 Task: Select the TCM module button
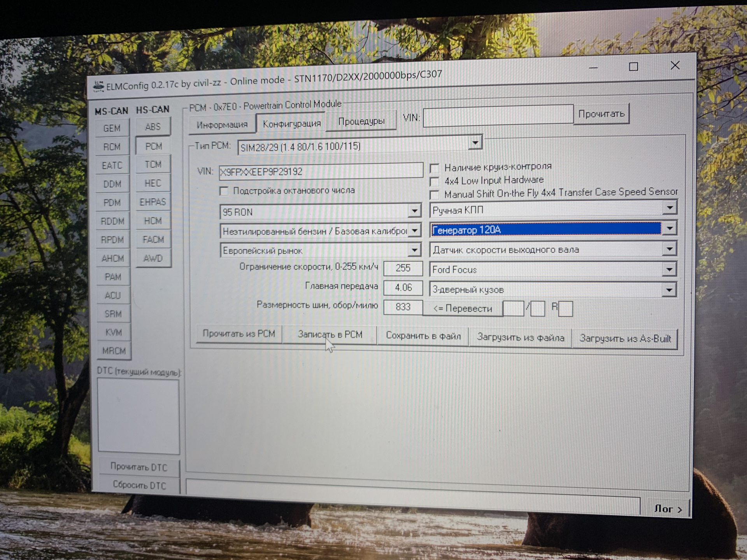[153, 164]
